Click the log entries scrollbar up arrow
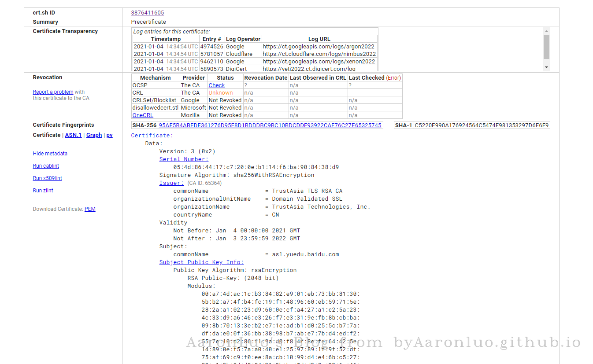Image resolution: width=593 pixels, height=364 pixels. pos(547,31)
